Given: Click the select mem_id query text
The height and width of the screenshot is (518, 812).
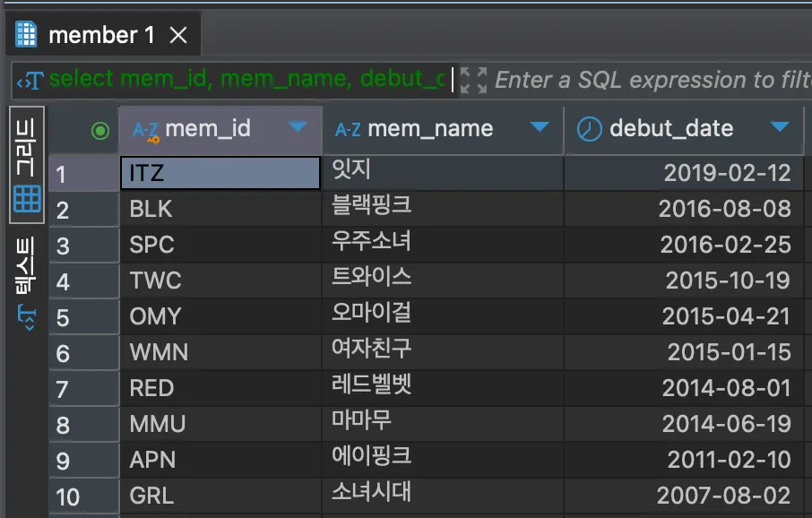Looking at the screenshot, I should 247,79.
